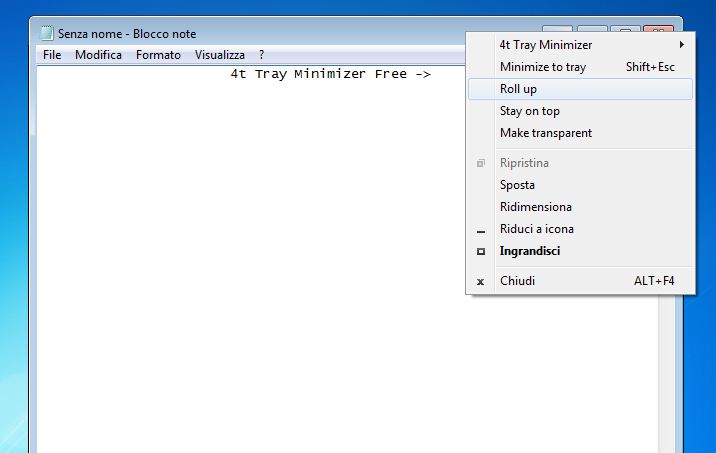This screenshot has height=453, width=716.
Task: Toggle Make transparent option
Action: point(580,132)
